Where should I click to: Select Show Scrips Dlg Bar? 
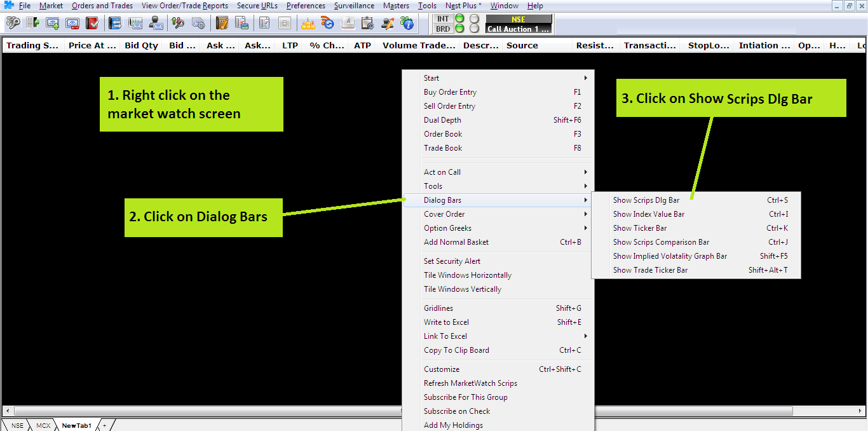tap(646, 200)
